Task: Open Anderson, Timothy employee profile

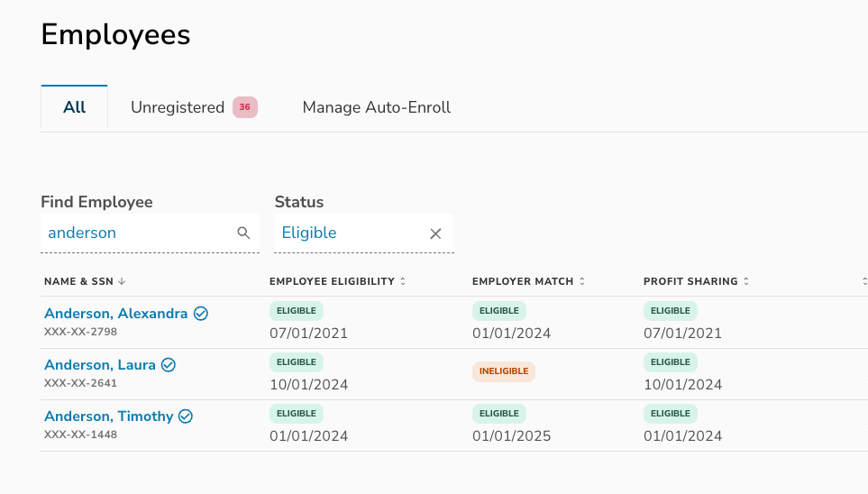Action: pos(108,416)
